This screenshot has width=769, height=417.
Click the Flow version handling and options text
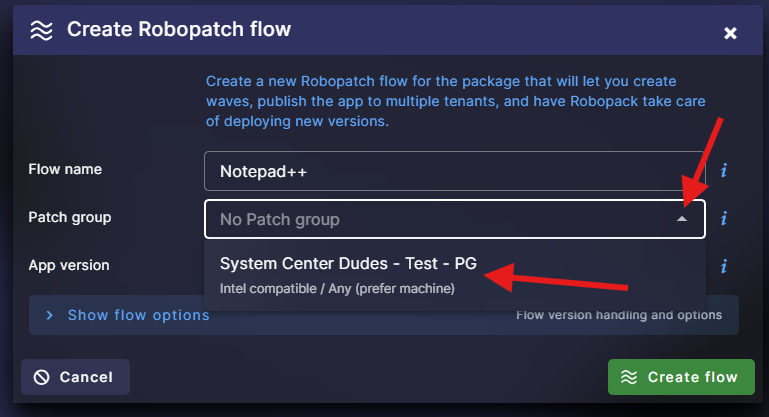pyautogui.click(x=618, y=316)
